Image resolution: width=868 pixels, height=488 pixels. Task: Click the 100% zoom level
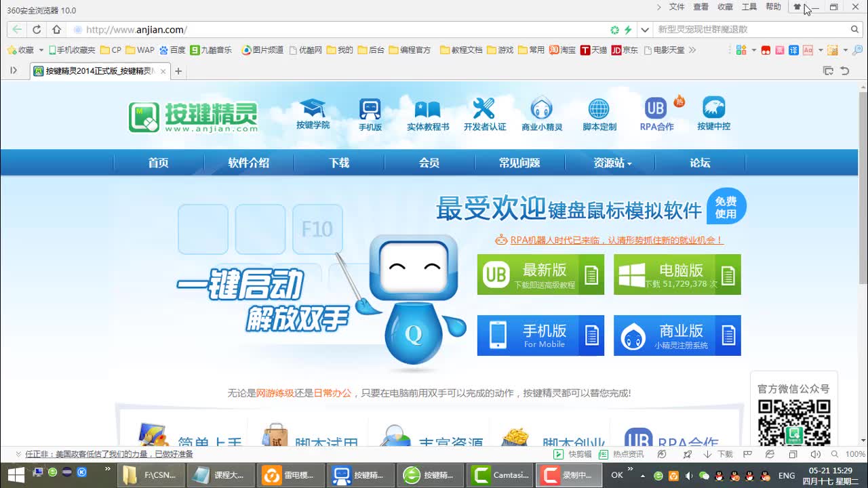click(855, 454)
